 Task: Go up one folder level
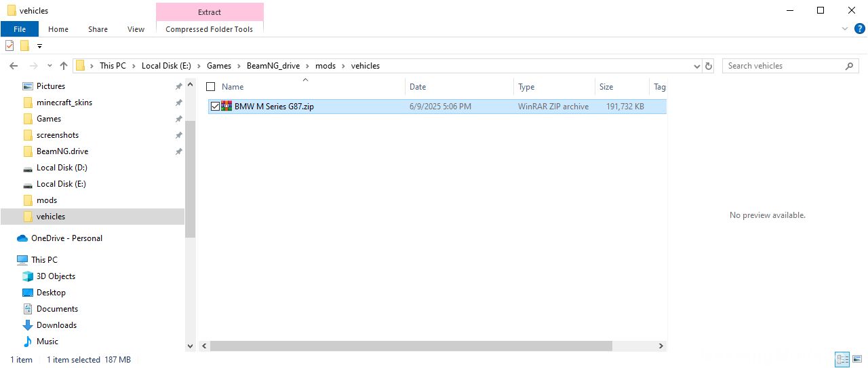tap(64, 66)
